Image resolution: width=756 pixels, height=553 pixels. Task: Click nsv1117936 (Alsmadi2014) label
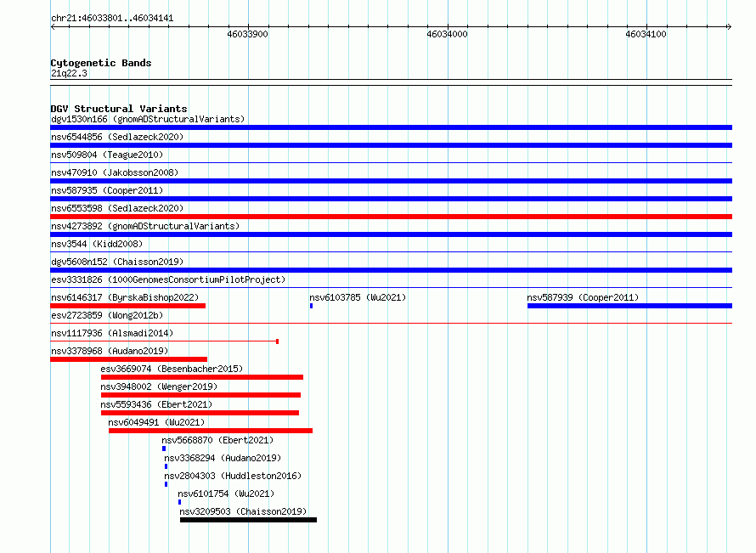pyautogui.click(x=112, y=333)
